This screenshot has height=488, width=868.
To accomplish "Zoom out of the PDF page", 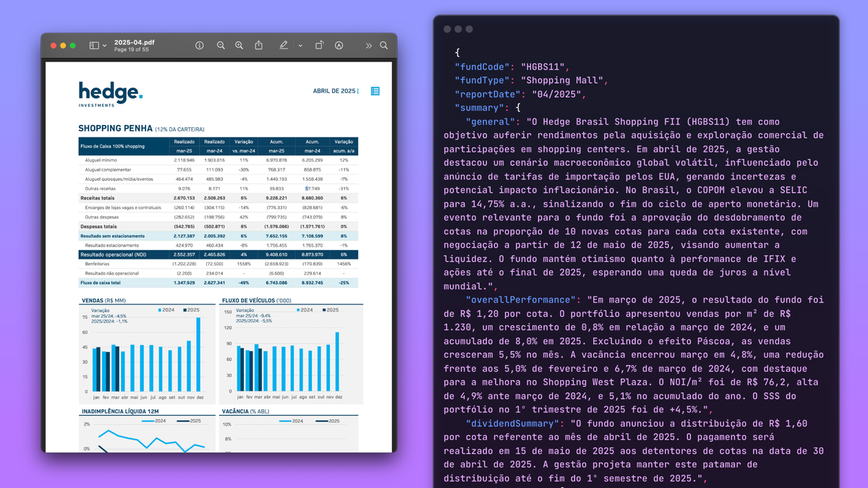I will (x=221, y=46).
